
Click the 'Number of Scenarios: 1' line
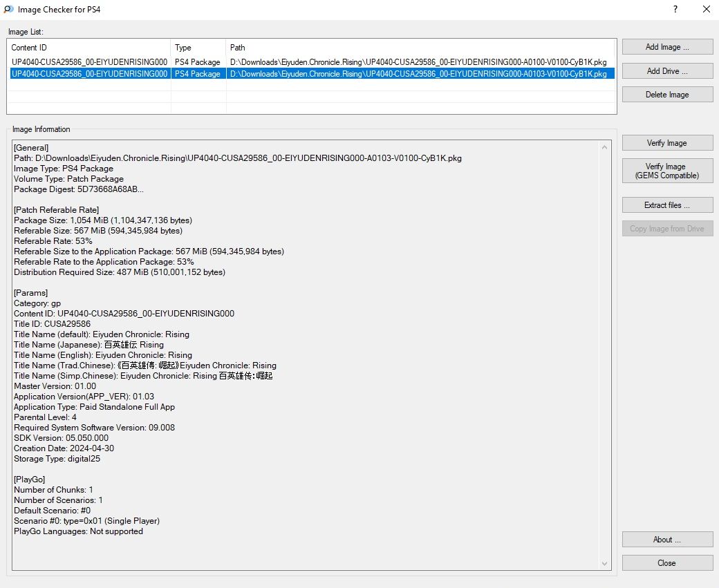coord(58,500)
